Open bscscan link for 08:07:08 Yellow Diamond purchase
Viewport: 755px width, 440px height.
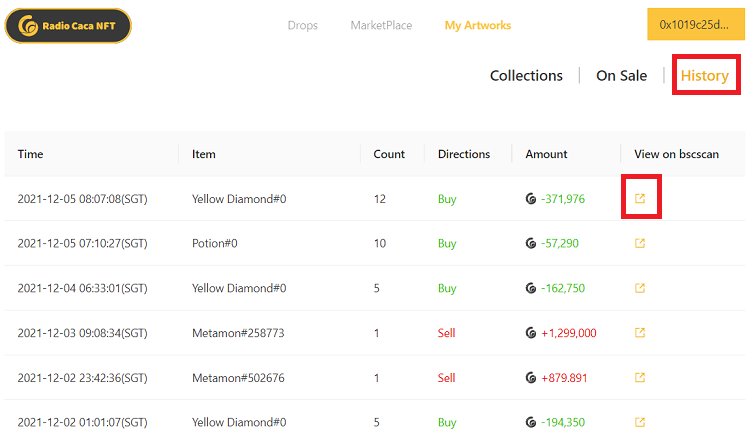click(x=640, y=199)
